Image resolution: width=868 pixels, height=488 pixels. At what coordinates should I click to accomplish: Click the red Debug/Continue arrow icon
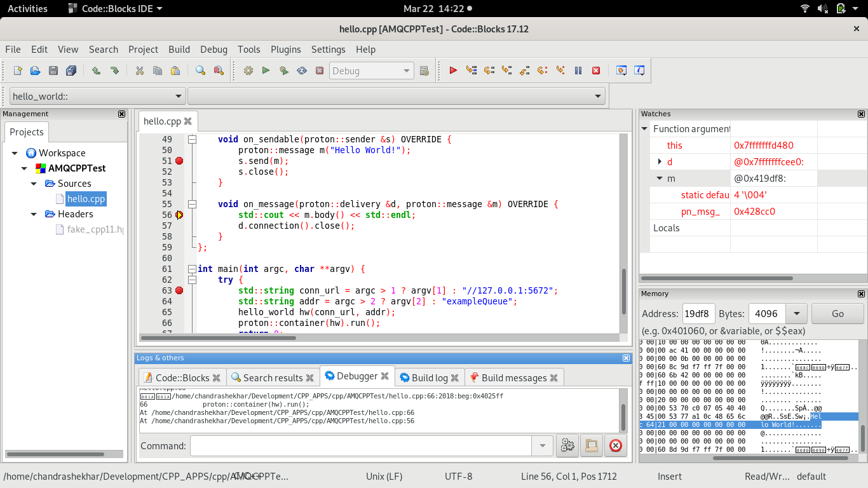pyautogui.click(x=453, y=71)
